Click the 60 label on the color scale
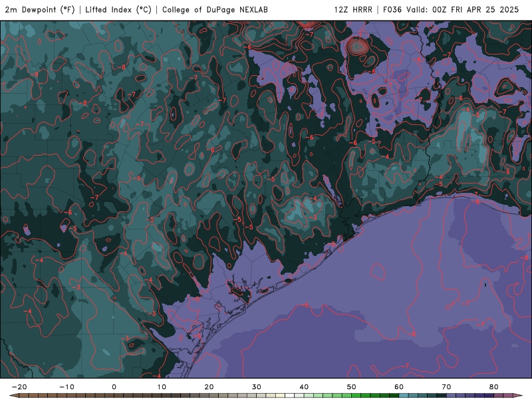Viewport: 532px width, 399px height. [399, 387]
